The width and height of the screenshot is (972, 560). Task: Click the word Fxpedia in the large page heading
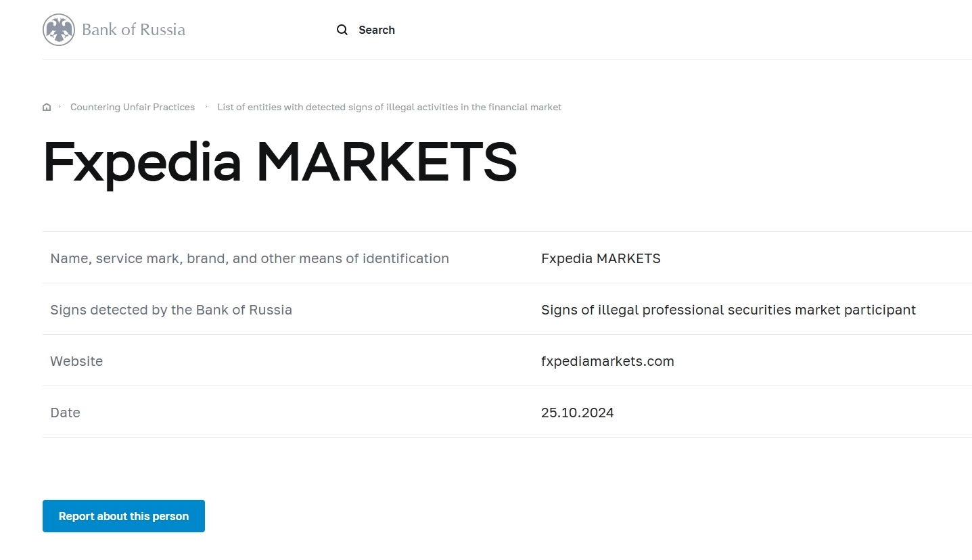[x=142, y=162]
